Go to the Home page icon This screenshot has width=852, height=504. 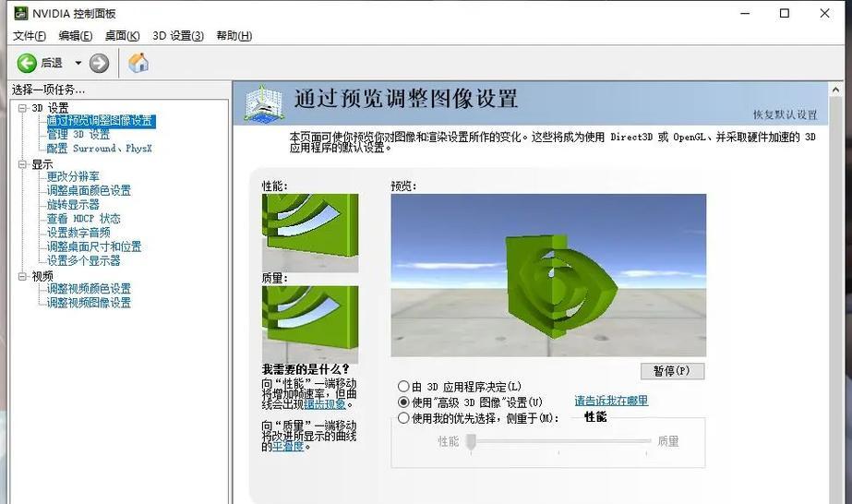point(138,63)
